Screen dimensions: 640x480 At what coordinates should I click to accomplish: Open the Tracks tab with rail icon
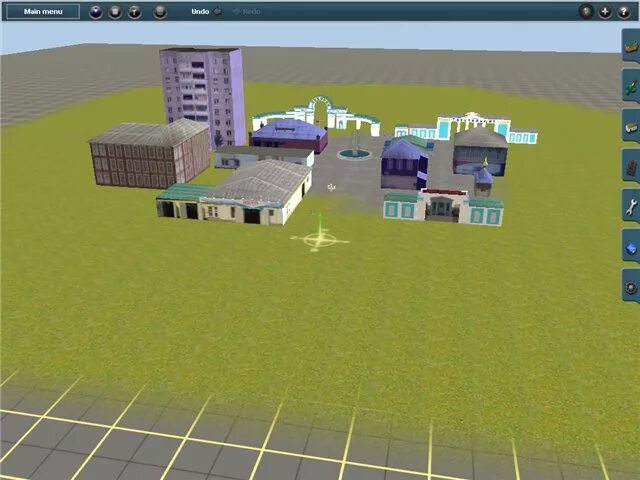631,166
